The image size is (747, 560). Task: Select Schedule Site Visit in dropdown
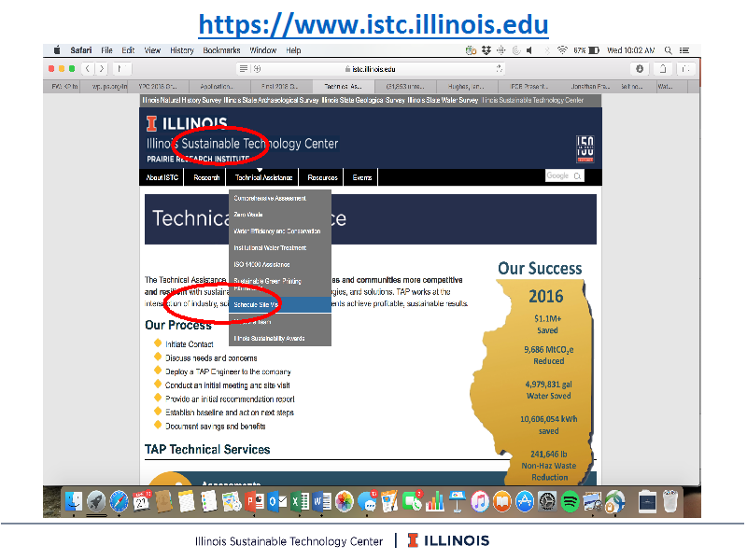click(258, 304)
